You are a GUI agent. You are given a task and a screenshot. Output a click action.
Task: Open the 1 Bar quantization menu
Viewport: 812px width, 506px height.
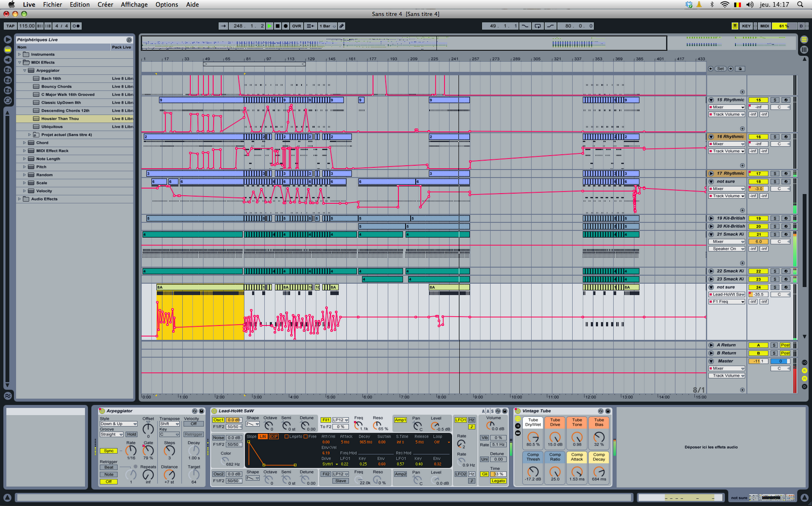coord(327,26)
